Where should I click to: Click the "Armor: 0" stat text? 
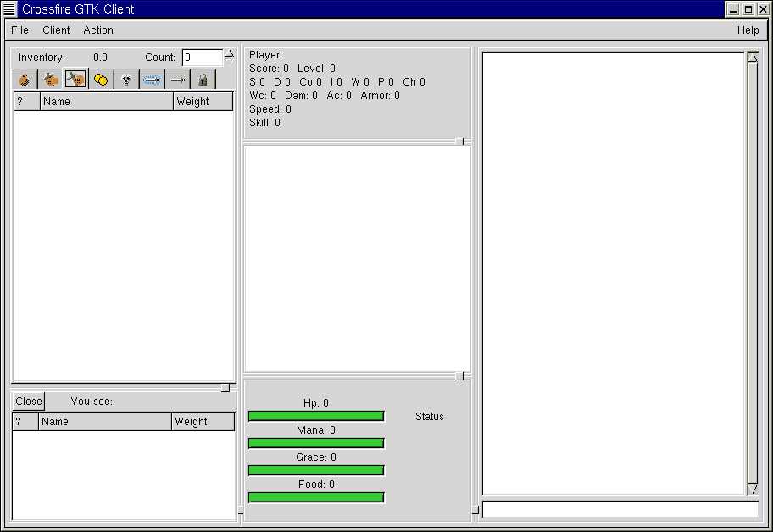tap(380, 96)
